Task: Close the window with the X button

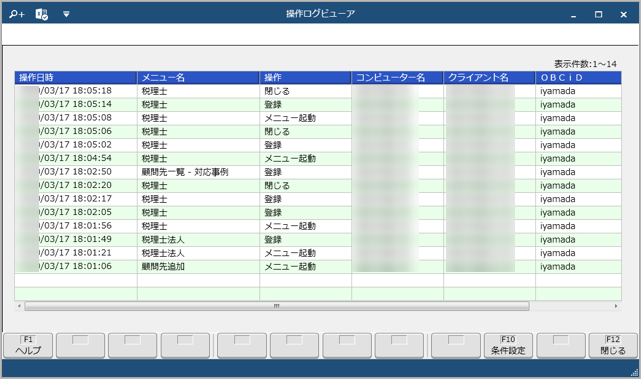Action: (623, 15)
